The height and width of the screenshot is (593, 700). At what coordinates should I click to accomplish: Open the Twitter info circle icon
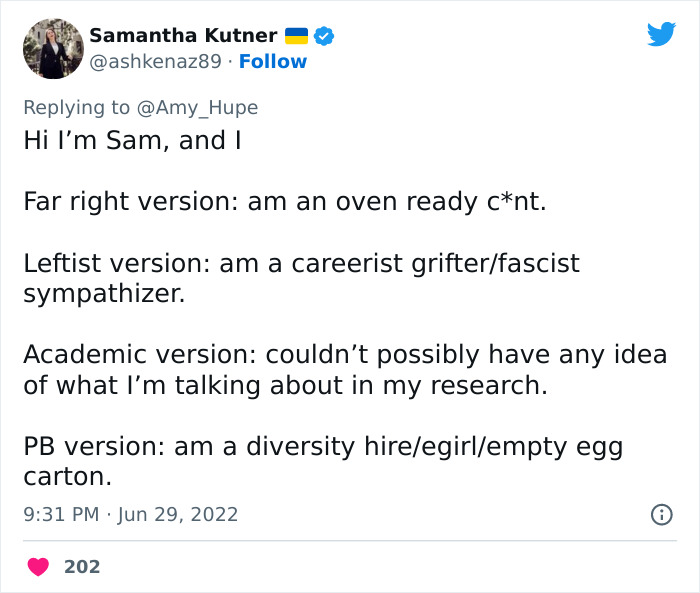click(661, 515)
